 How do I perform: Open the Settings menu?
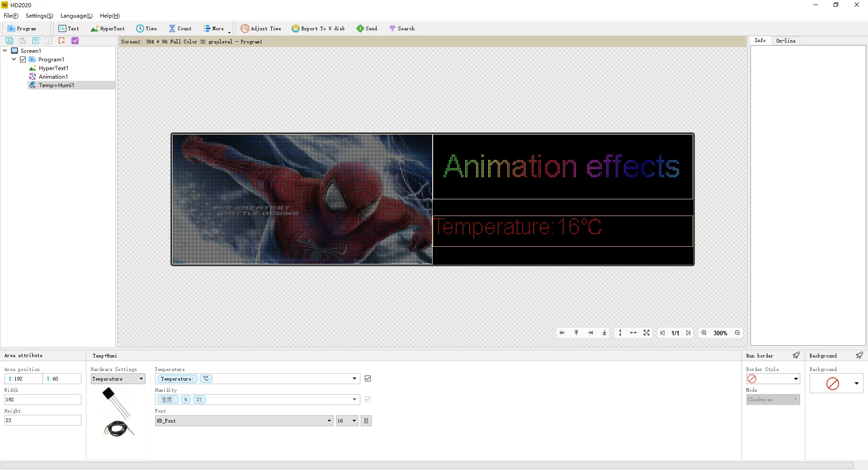(39, 16)
